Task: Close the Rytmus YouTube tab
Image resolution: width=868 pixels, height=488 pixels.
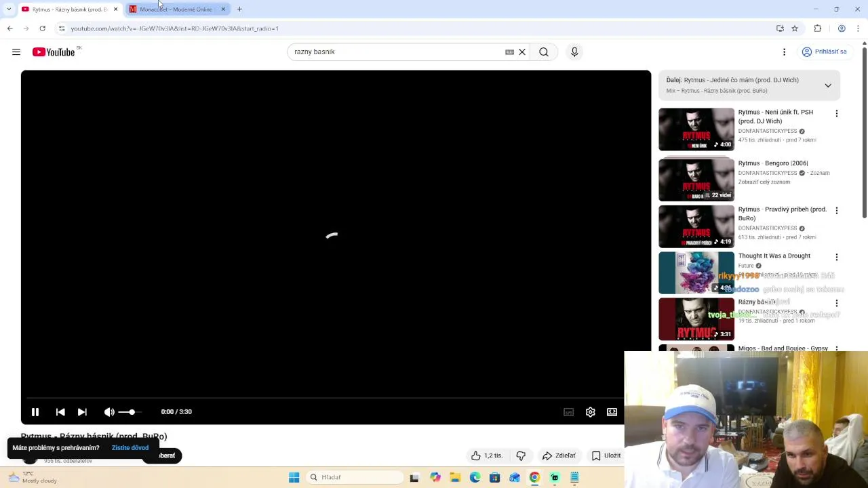Action: (115, 9)
